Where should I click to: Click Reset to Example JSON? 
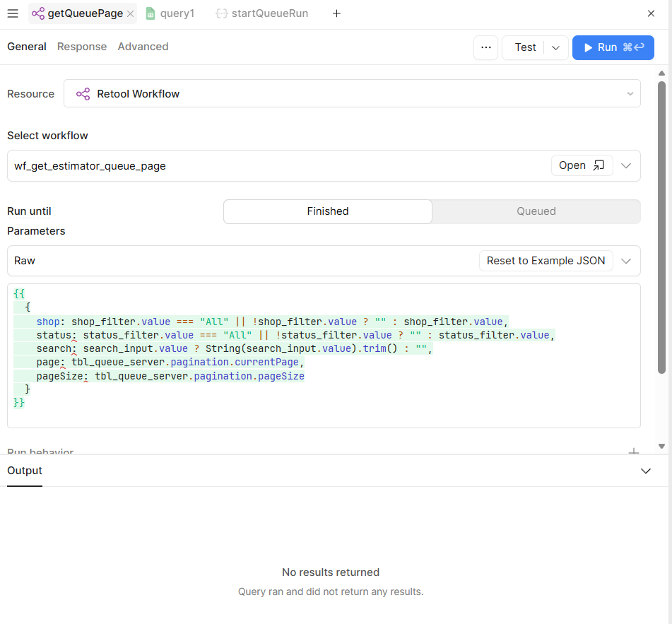click(546, 261)
